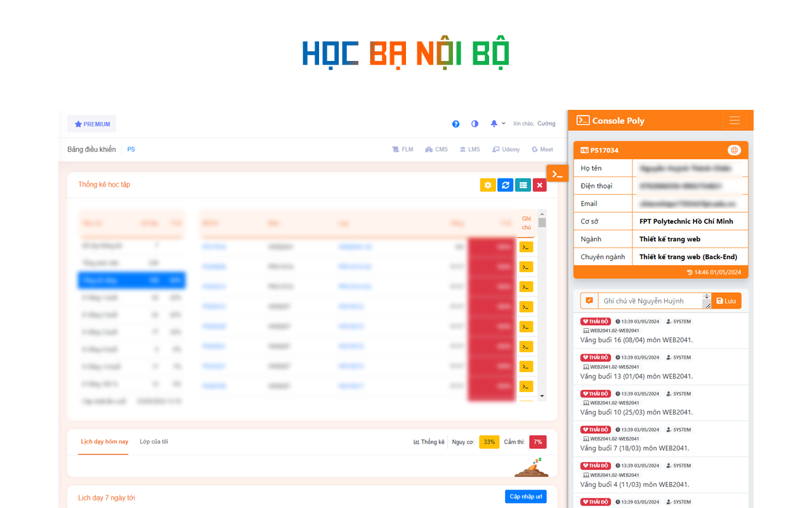This screenshot has height=508, width=812.
Task: Click the globe icon on PS17034 card
Action: click(734, 150)
